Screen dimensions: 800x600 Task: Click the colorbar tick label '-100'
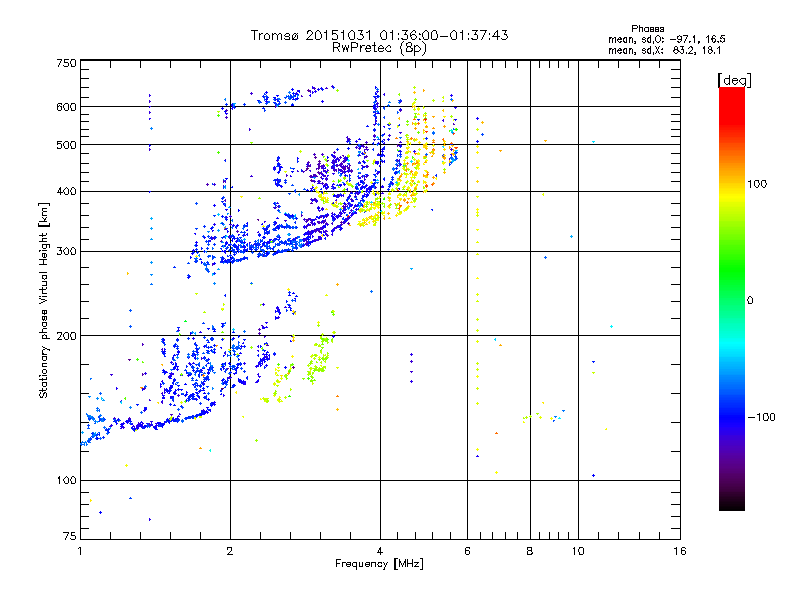pos(761,417)
